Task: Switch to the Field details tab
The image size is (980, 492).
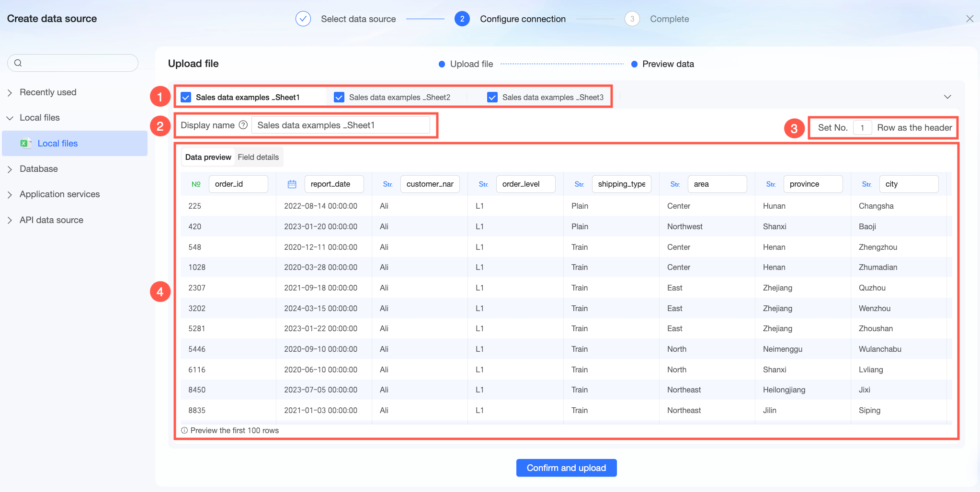Action: (x=258, y=157)
